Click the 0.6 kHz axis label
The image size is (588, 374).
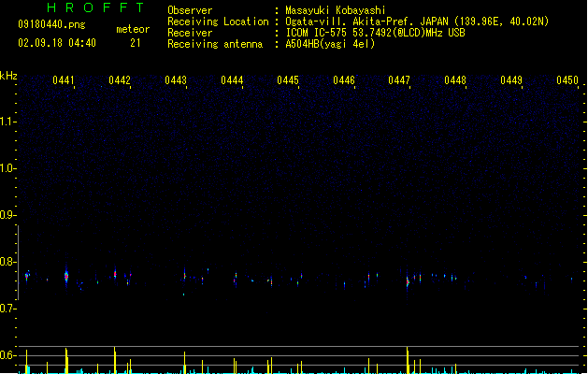pyautogui.click(x=7, y=355)
